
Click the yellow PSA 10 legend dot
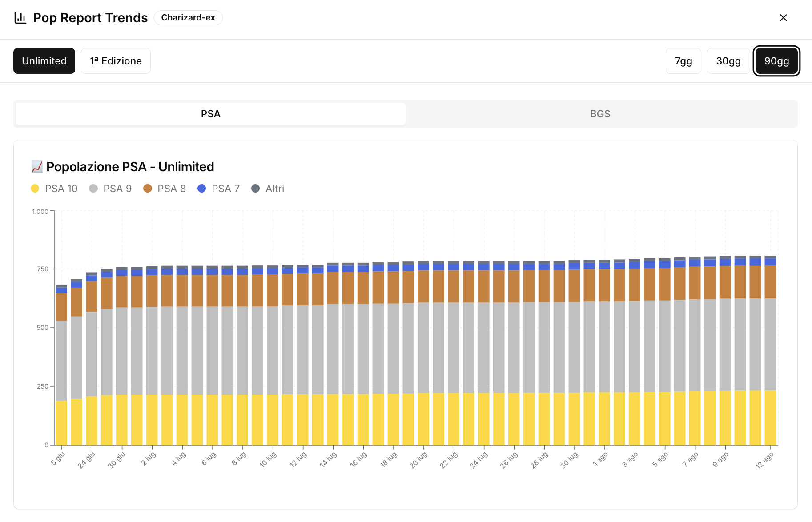pos(35,189)
